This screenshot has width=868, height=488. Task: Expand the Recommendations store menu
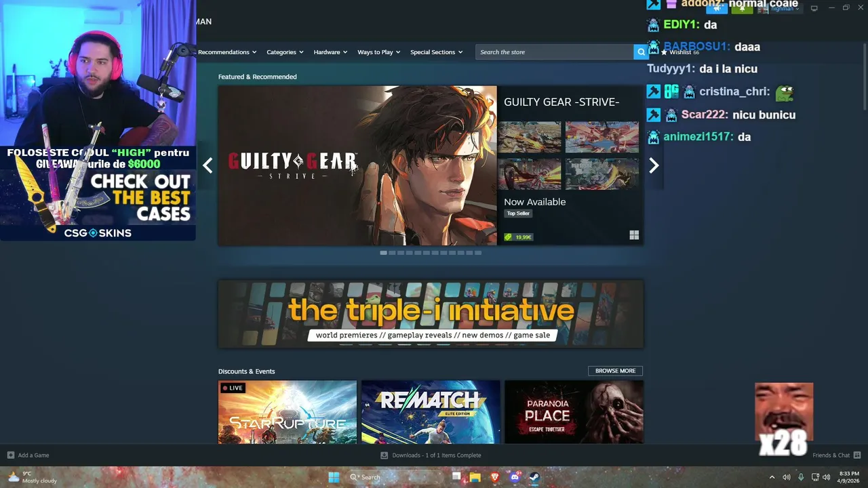pos(227,52)
